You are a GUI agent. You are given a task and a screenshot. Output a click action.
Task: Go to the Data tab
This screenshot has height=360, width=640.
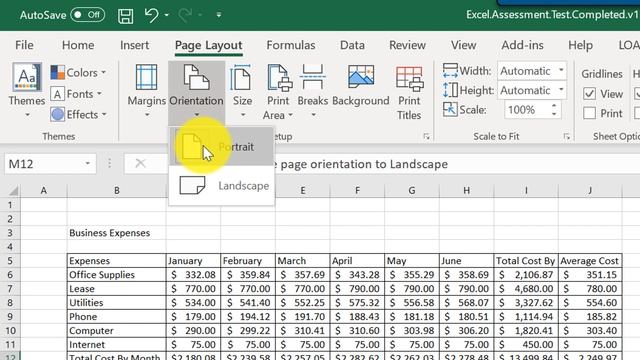point(352,45)
